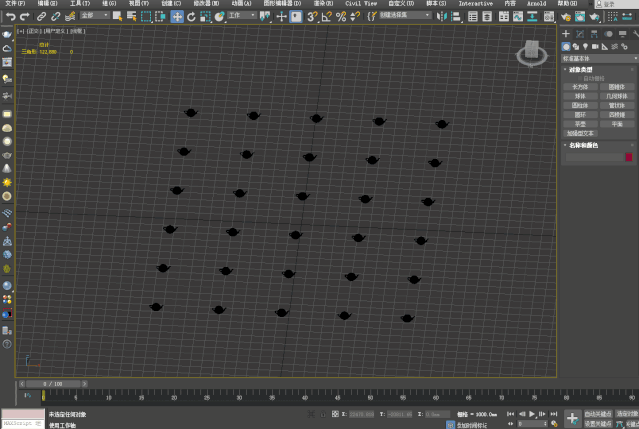Click the Play Animation button

(x=532, y=414)
